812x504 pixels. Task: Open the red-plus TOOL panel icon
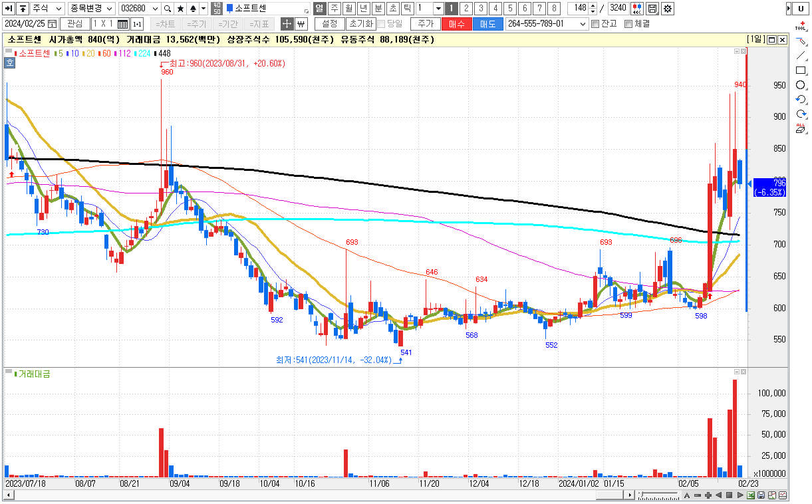tap(801, 26)
